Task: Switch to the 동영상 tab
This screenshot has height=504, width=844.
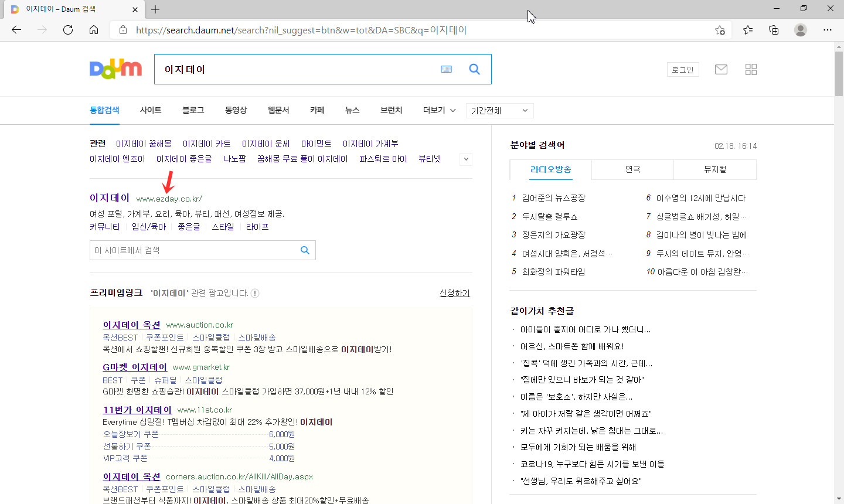Action: click(236, 110)
